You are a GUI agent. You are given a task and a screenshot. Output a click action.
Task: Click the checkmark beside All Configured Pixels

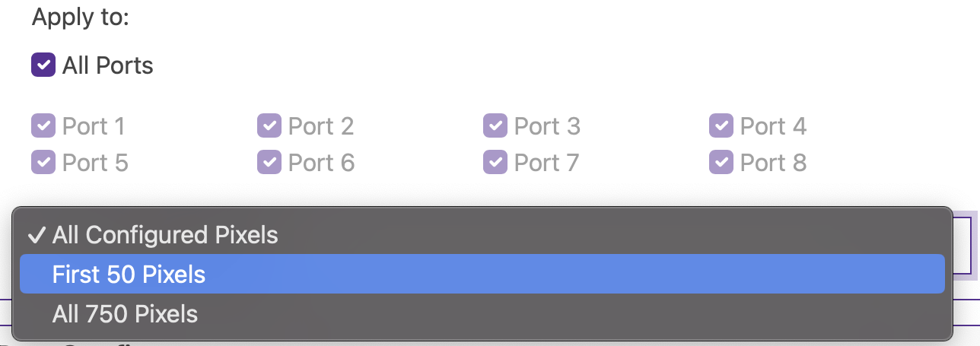pos(37,235)
